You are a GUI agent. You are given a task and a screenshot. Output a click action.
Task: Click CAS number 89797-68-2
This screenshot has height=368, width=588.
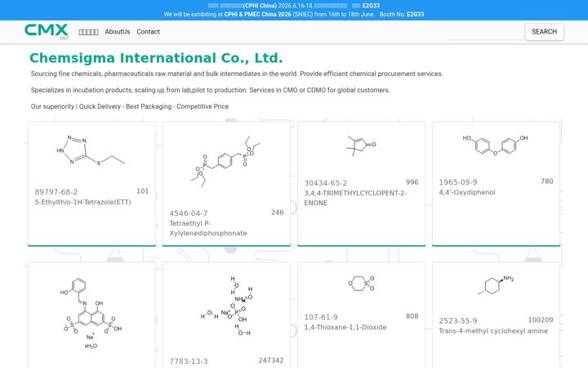coord(56,192)
